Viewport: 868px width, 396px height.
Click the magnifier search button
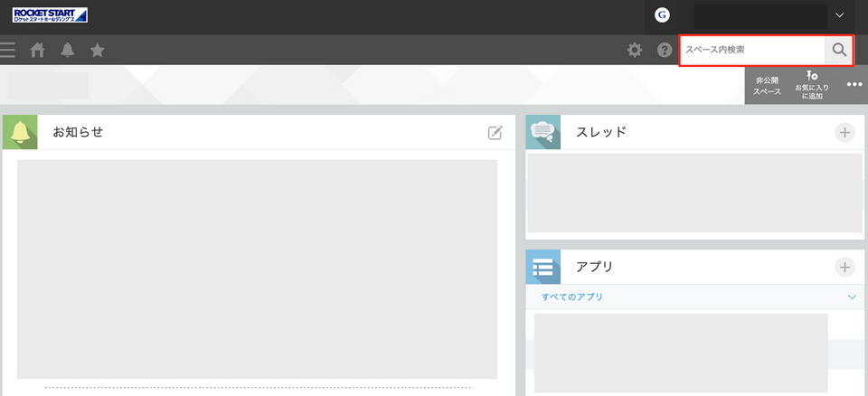[x=839, y=50]
